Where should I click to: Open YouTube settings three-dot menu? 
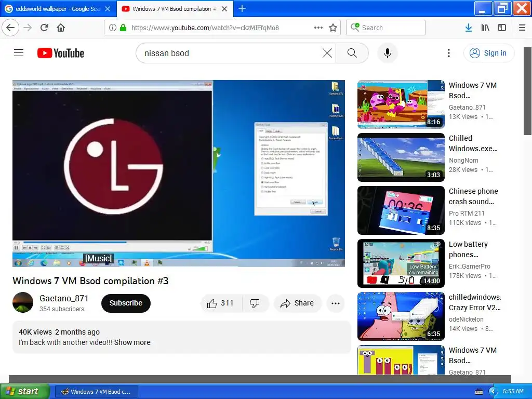point(449,53)
